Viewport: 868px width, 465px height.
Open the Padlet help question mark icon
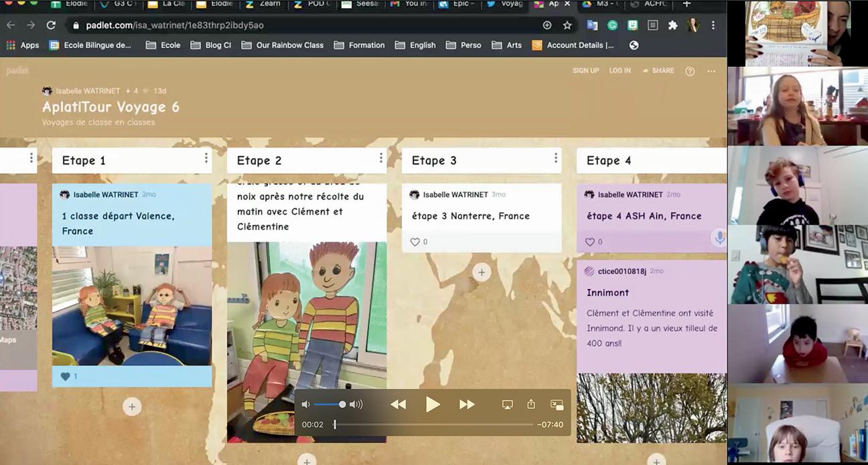tap(690, 71)
